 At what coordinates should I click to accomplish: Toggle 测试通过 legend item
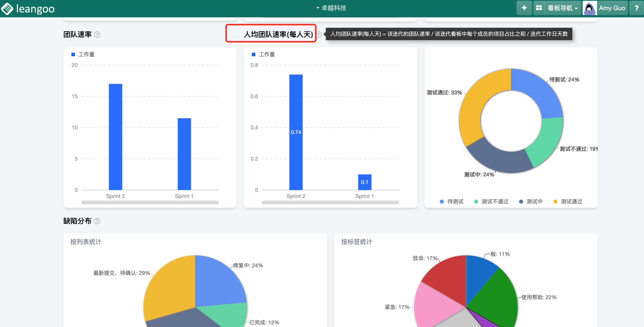[x=568, y=201]
